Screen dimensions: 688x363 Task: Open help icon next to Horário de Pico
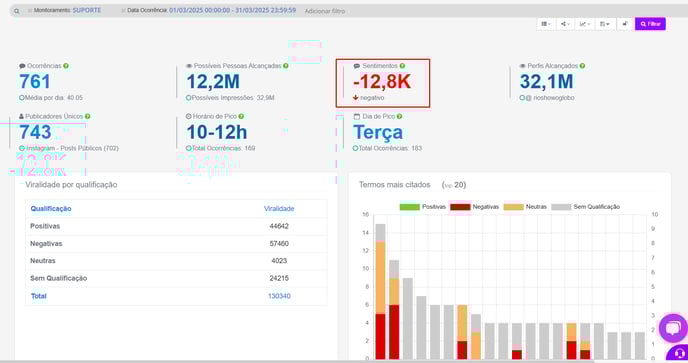(241, 116)
